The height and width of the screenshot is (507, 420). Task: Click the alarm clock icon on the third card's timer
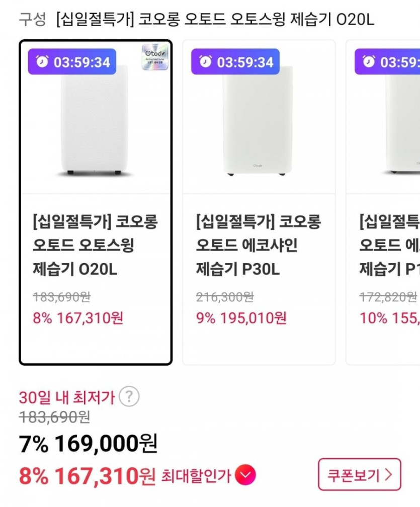click(369, 62)
